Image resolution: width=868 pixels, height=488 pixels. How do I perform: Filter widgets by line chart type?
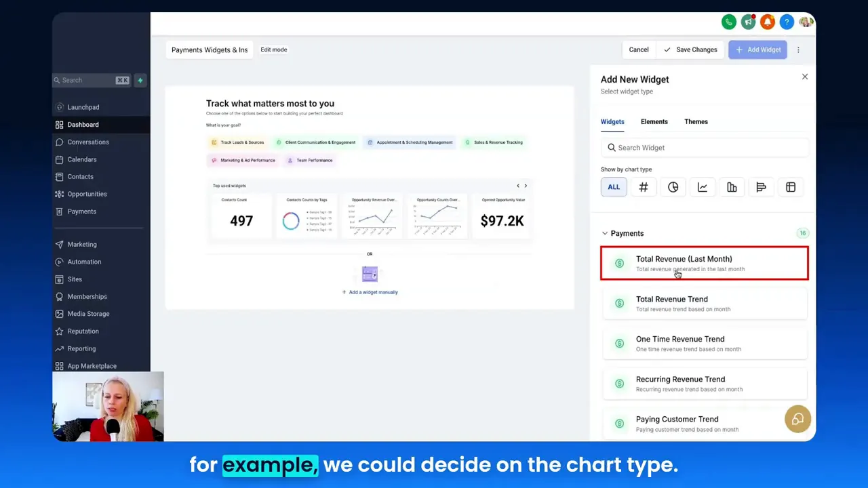click(x=703, y=187)
